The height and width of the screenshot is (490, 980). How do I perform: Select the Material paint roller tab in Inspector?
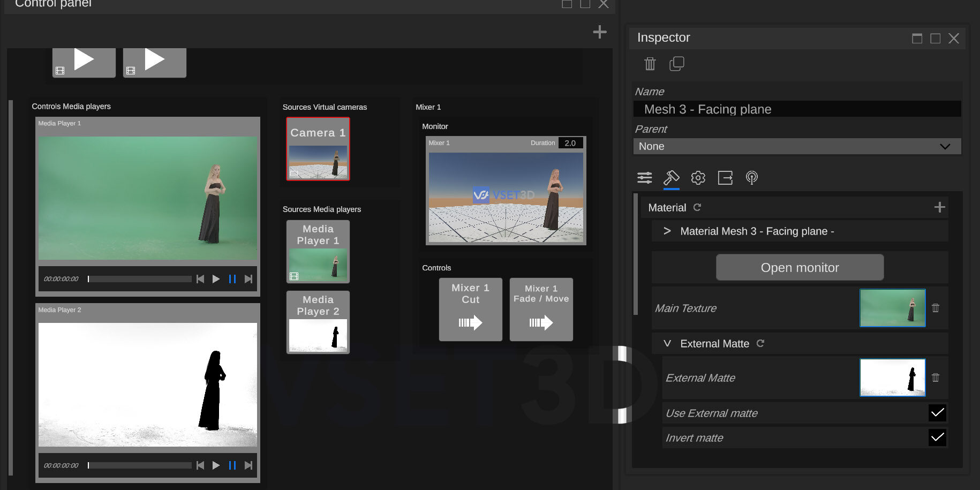pos(672,178)
